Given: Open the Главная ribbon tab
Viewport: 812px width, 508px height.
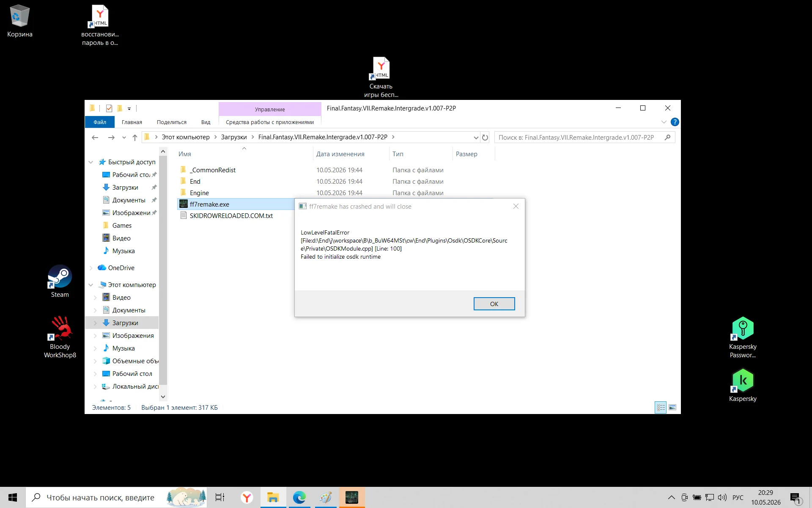Looking at the screenshot, I should [x=132, y=122].
